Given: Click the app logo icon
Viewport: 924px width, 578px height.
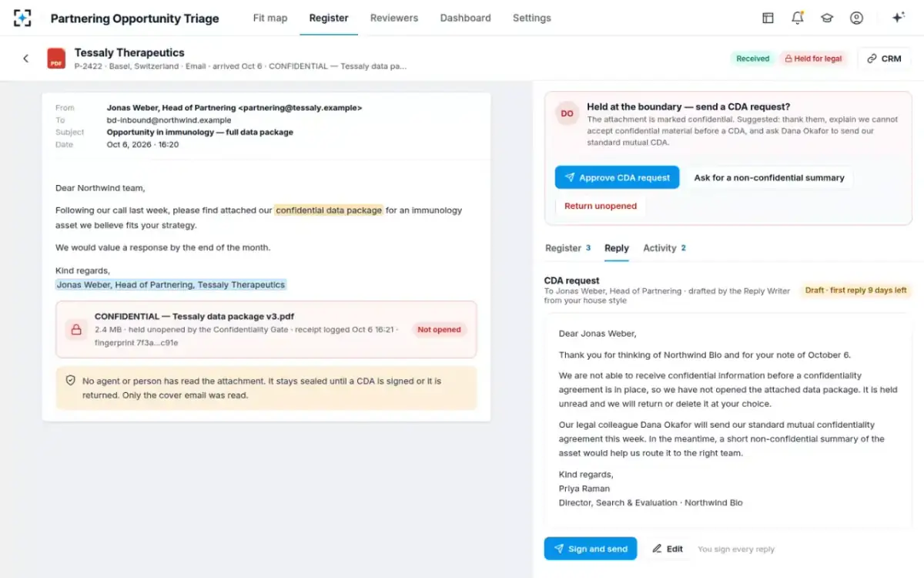Looking at the screenshot, I should pos(22,18).
